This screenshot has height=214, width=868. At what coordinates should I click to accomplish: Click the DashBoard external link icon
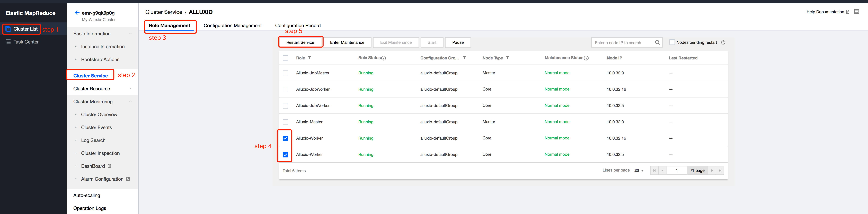[109, 166]
